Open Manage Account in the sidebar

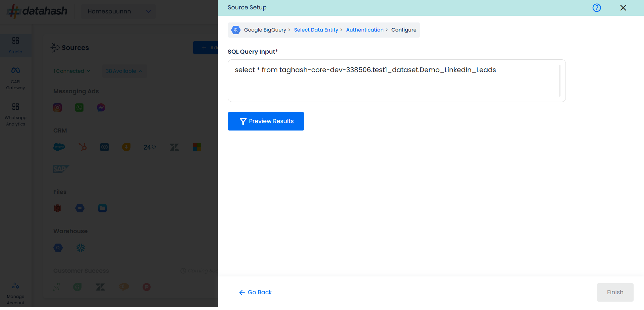pos(15,294)
